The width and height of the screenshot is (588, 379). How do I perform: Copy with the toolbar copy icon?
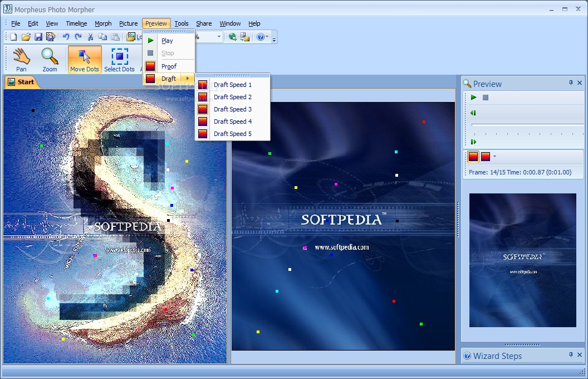click(x=103, y=37)
